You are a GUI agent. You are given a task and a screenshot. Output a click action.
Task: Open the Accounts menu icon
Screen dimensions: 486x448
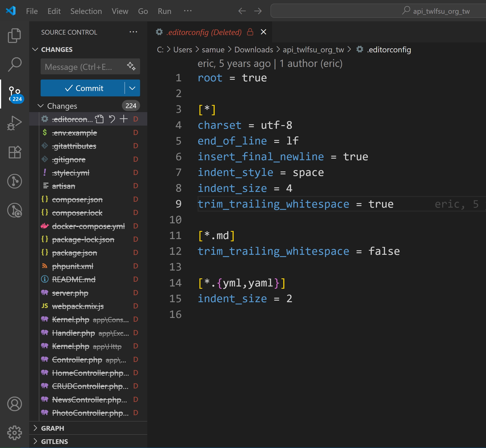pos(15,404)
